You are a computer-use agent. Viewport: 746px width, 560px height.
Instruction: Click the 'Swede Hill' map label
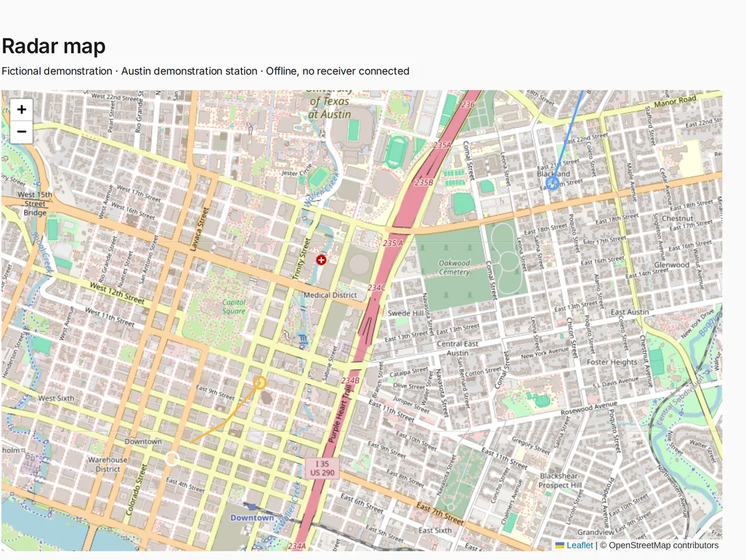(405, 313)
